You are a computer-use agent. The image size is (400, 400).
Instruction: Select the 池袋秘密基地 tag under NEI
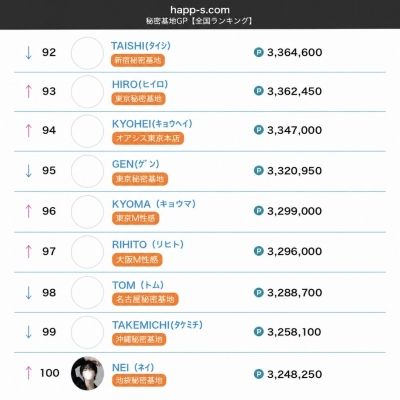click(x=139, y=380)
